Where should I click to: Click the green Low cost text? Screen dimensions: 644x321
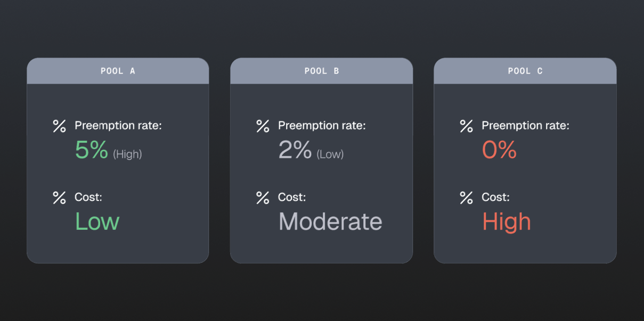(x=97, y=221)
